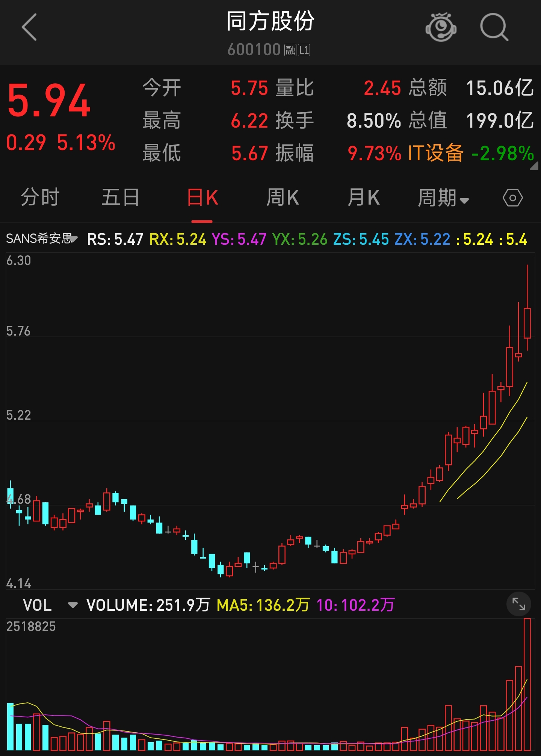Tap the ZX: 5.22 indicator value
The height and width of the screenshot is (756, 541).
[x=422, y=239]
